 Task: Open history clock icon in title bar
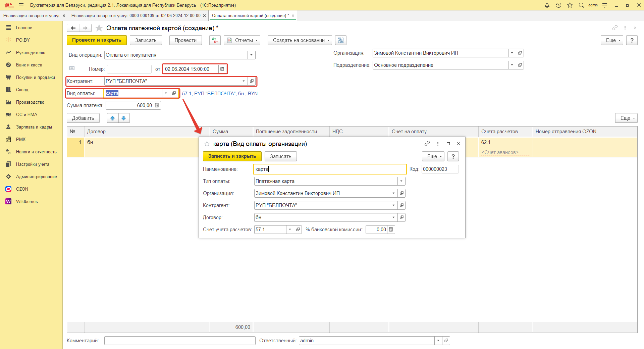pos(558,5)
